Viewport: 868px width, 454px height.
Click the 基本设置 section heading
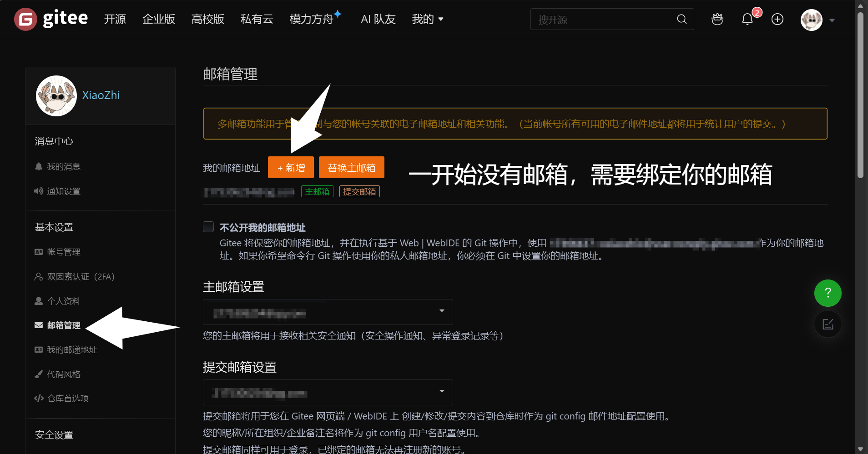(x=54, y=227)
